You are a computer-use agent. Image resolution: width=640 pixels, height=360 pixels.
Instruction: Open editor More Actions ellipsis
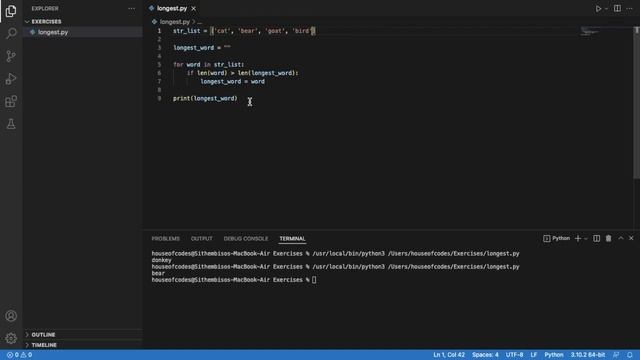[629, 9]
